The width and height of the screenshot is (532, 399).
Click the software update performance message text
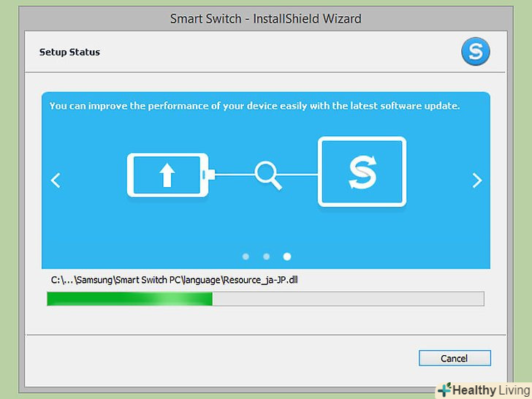[254, 106]
